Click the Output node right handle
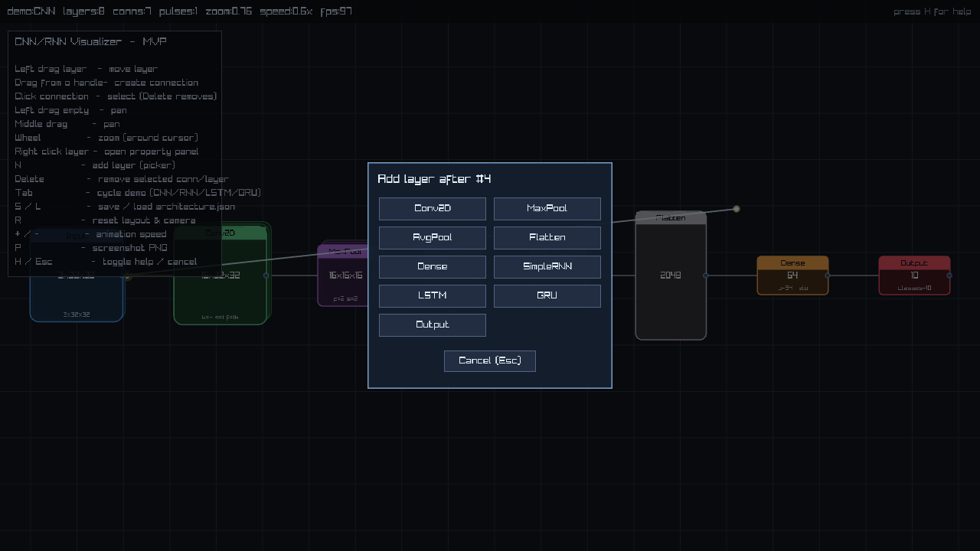Screen dimensions: 980x551 click(x=949, y=275)
